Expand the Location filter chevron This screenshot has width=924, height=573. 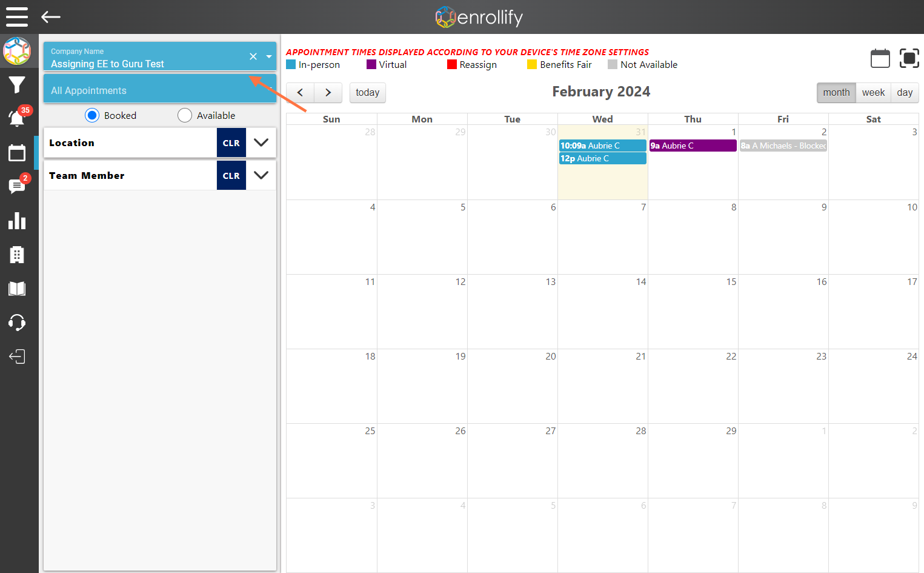pyautogui.click(x=261, y=142)
